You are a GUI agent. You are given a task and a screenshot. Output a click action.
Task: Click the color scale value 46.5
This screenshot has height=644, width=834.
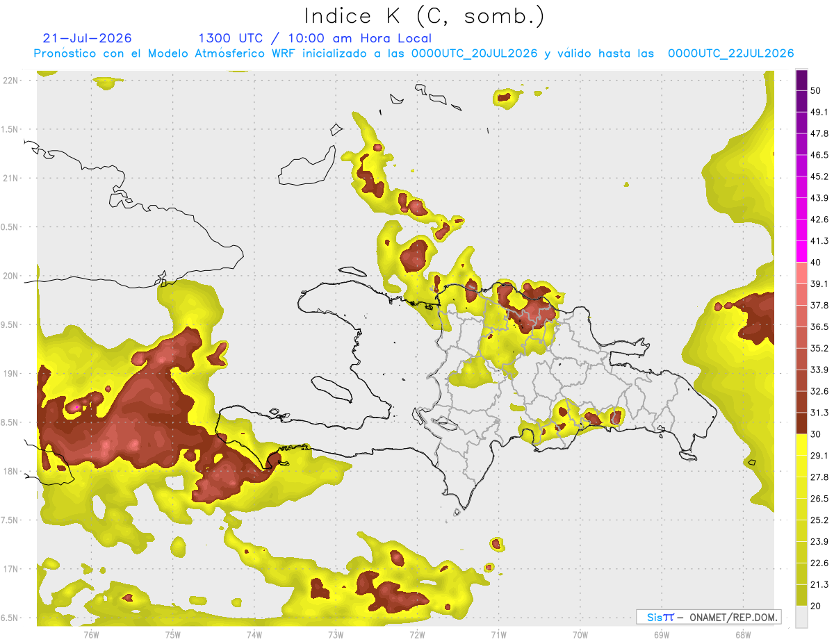point(819,155)
